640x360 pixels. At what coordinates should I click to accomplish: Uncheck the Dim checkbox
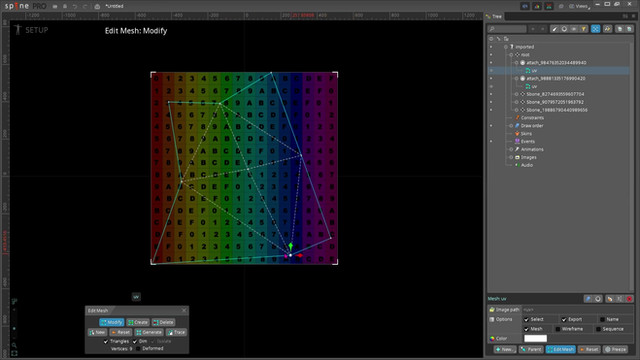[x=135, y=342]
